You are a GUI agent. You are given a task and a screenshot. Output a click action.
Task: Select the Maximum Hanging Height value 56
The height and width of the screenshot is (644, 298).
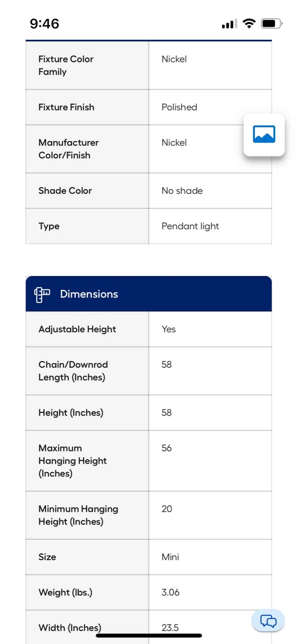point(166,448)
